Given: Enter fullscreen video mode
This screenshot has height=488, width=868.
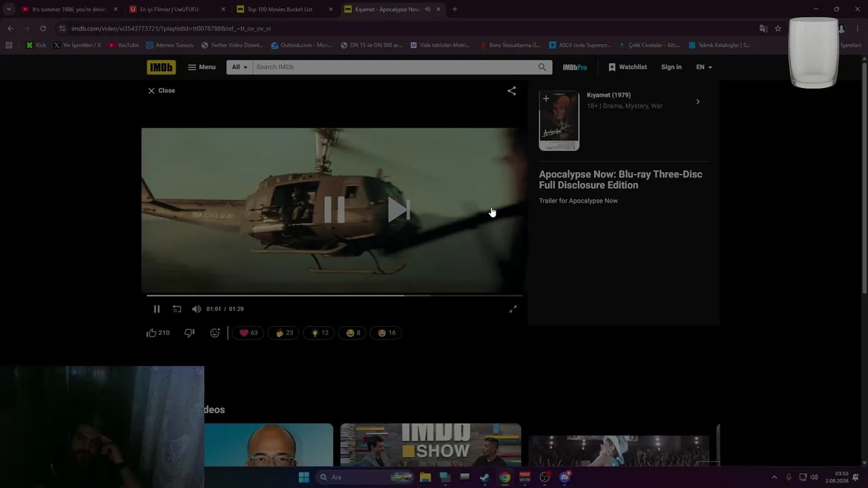Looking at the screenshot, I should point(513,309).
